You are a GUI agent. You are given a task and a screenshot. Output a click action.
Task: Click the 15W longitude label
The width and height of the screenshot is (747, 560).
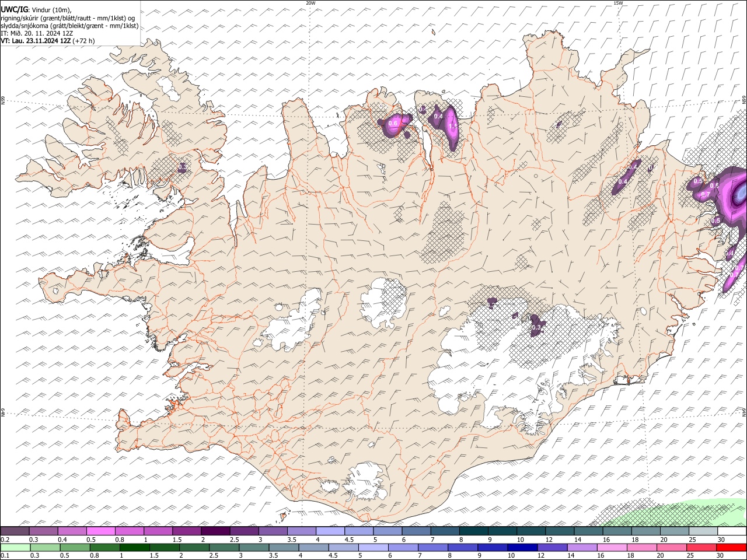click(618, 3)
